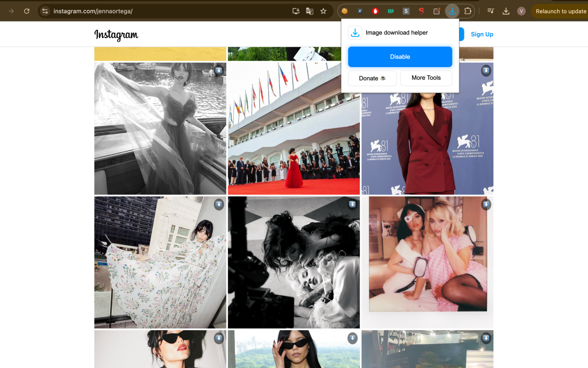Open the site permissions in address bar

click(x=44, y=11)
